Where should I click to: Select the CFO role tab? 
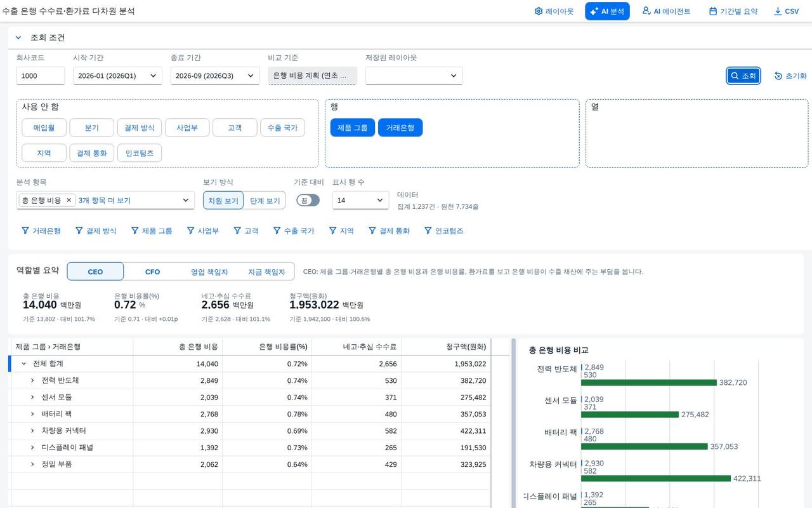(x=152, y=272)
